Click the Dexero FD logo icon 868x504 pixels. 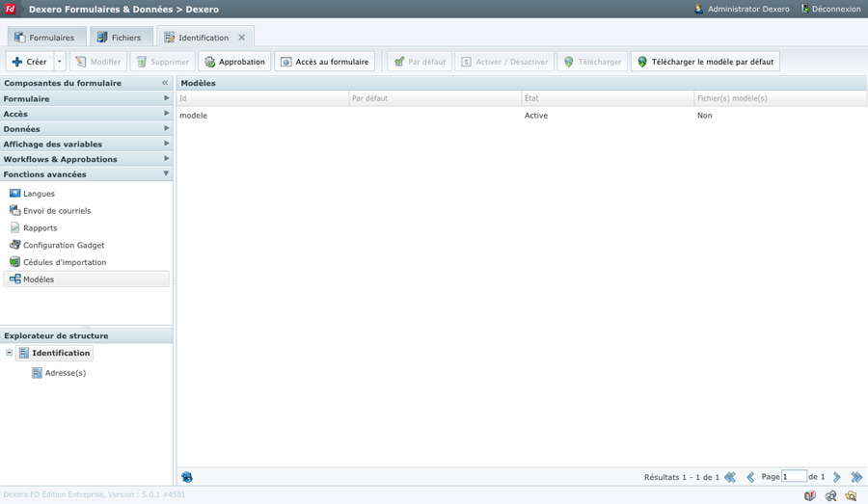(x=11, y=9)
